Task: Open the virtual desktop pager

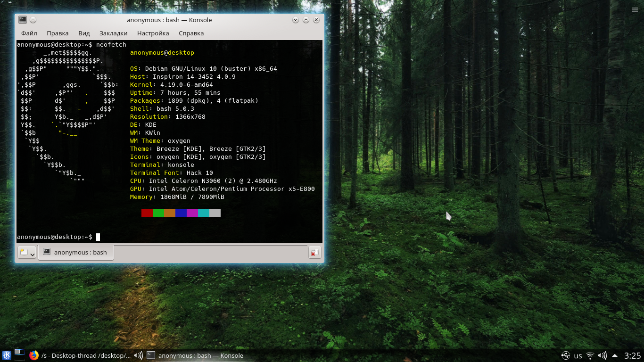Action: (x=19, y=355)
